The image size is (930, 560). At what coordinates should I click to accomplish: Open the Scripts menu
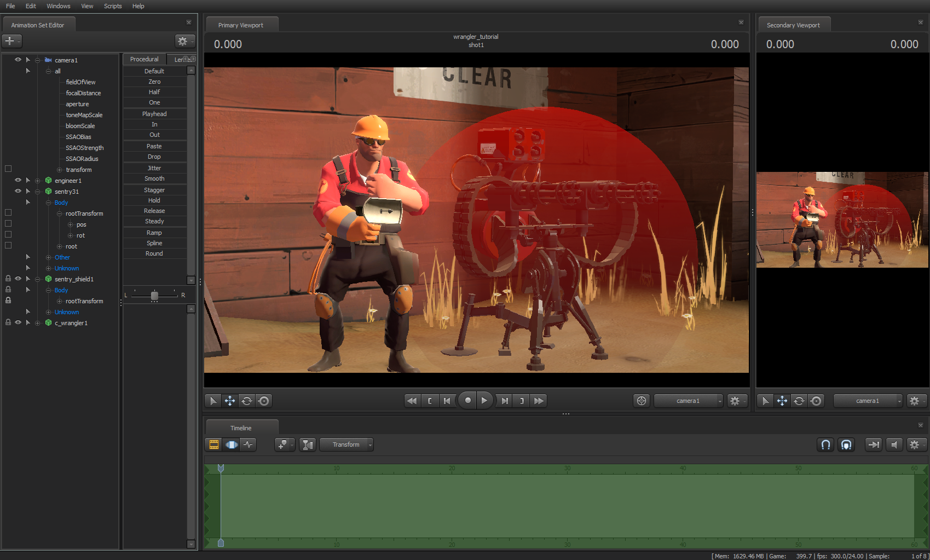point(113,6)
